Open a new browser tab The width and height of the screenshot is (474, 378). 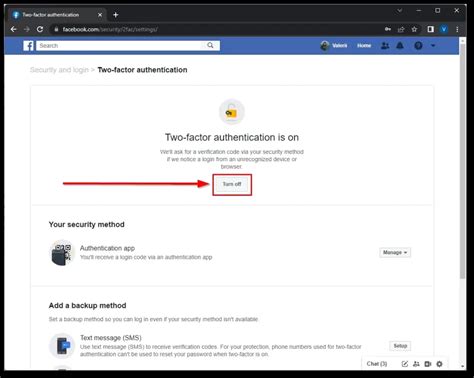116,15
